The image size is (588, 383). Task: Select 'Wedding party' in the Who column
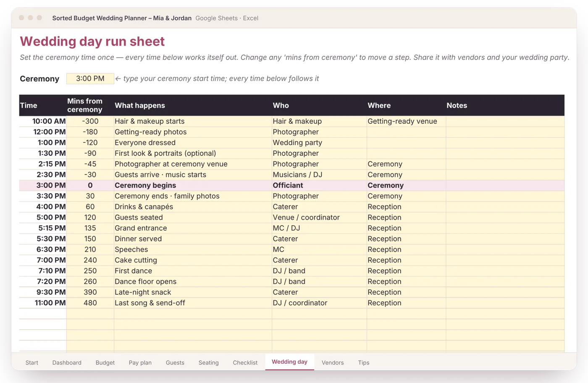pyautogui.click(x=319, y=143)
